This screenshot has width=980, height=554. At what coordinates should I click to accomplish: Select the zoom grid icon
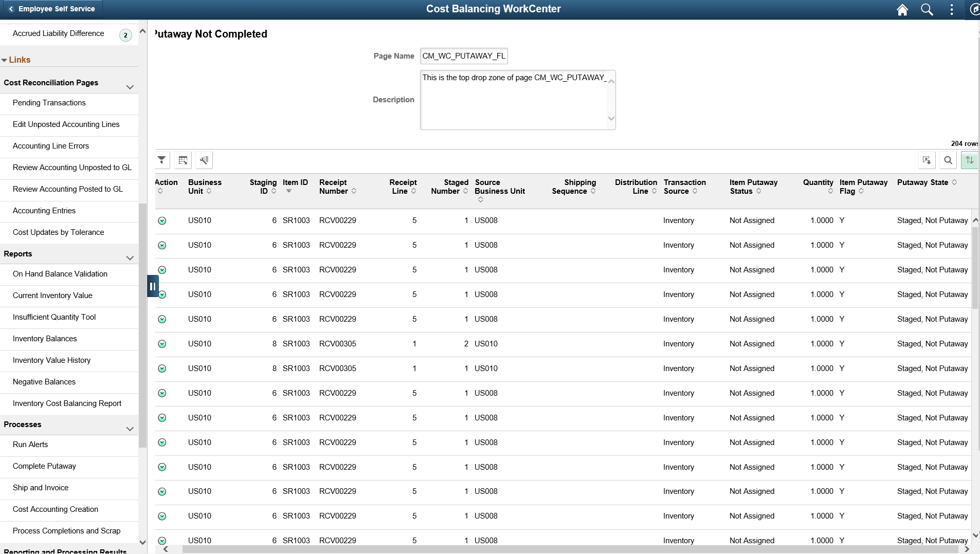pyautogui.click(x=183, y=160)
